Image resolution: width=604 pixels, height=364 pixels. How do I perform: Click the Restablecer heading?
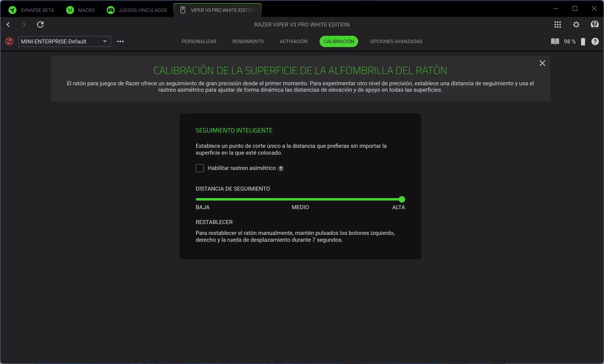point(214,222)
